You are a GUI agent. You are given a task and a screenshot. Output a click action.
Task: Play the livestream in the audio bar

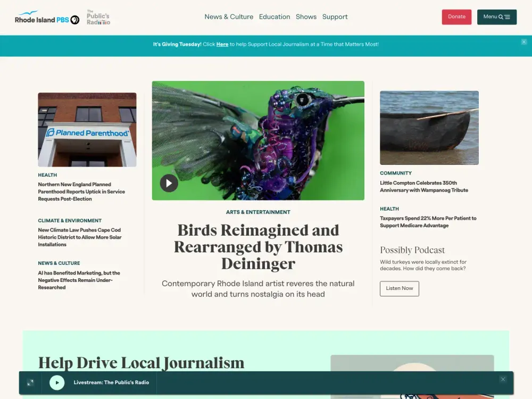(57, 383)
